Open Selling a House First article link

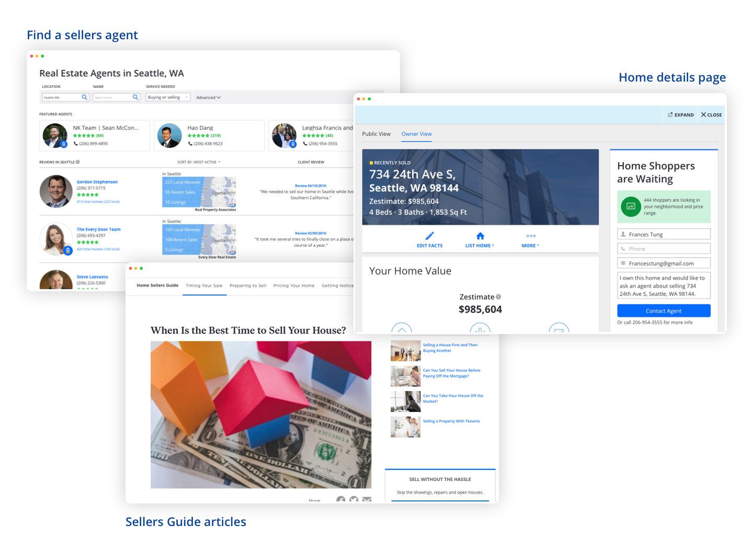[x=450, y=348]
